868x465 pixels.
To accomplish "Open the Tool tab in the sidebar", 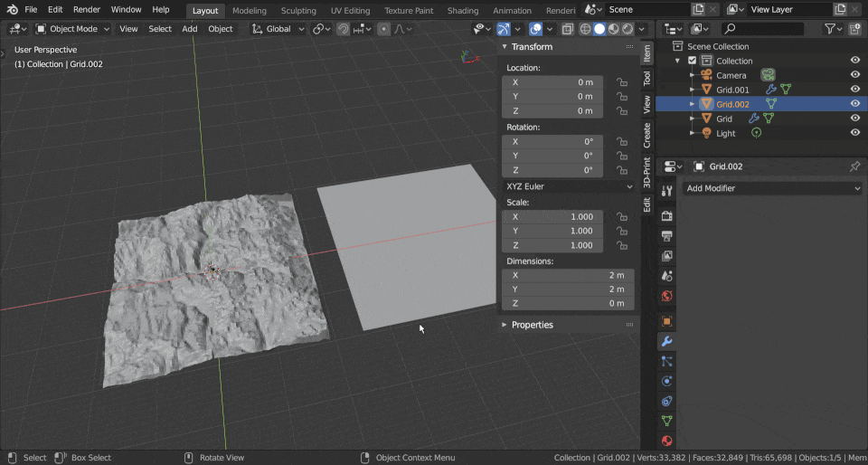I will click(x=646, y=78).
